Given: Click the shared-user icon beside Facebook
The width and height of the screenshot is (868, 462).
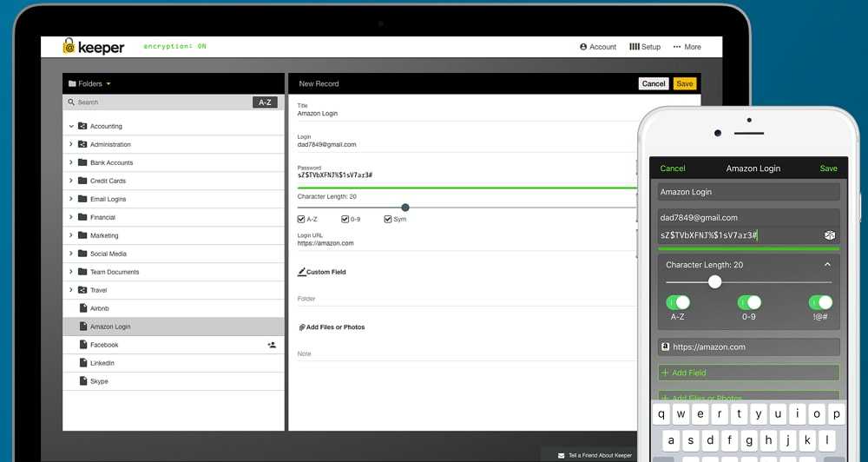Looking at the screenshot, I should (x=272, y=345).
